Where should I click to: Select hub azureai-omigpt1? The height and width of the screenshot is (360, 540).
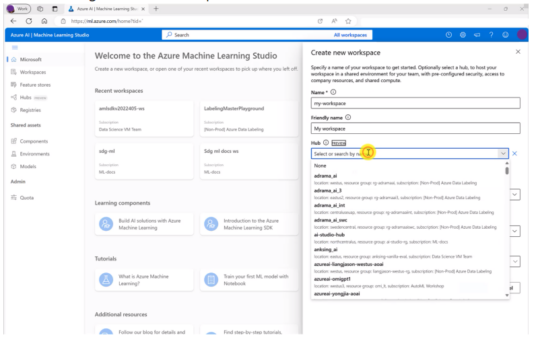(x=408, y=282)
